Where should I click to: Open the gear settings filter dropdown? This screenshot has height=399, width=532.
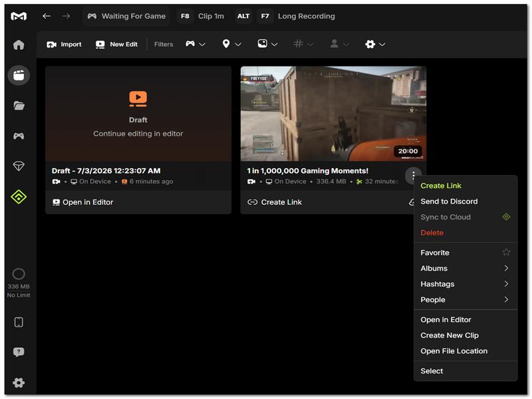click(375, 44)
